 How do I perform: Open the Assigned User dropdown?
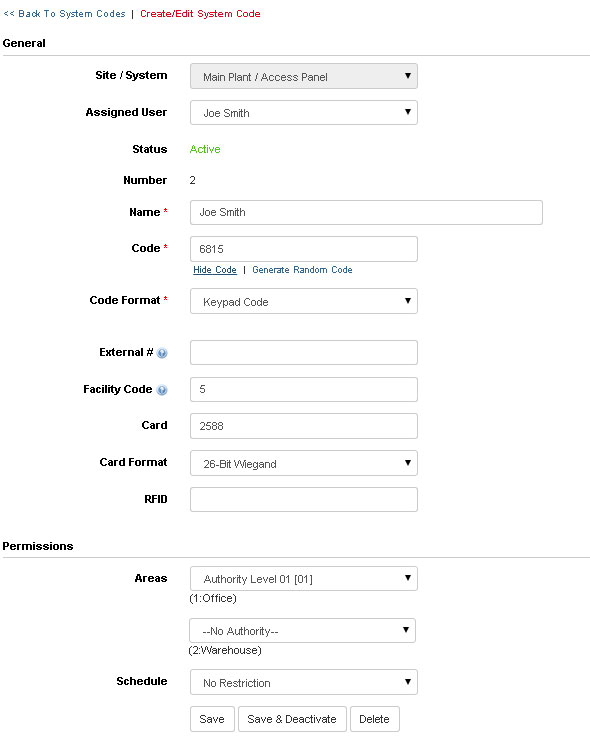[x=304, y=112]
